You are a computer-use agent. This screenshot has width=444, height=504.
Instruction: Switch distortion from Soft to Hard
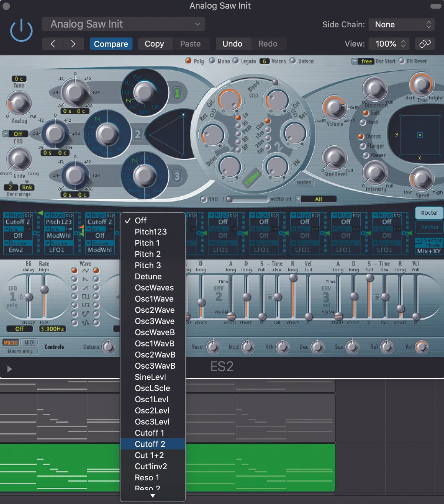363,123
